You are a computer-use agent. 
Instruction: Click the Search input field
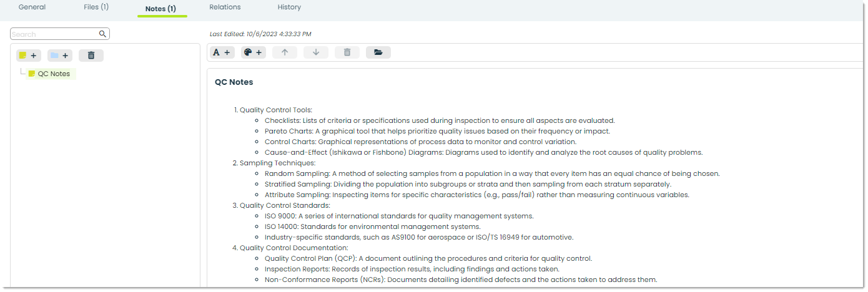point(60,34)
